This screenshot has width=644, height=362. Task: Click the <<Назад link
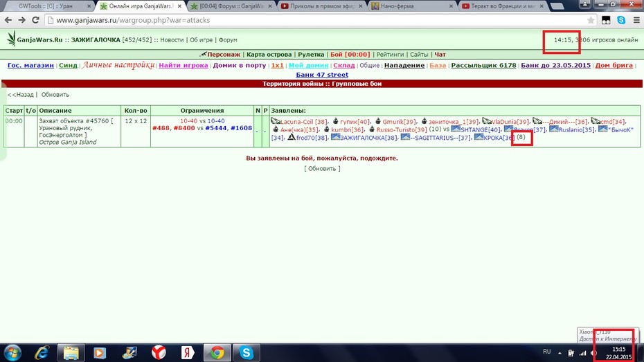pyautogui.click(x=21, y=94)
